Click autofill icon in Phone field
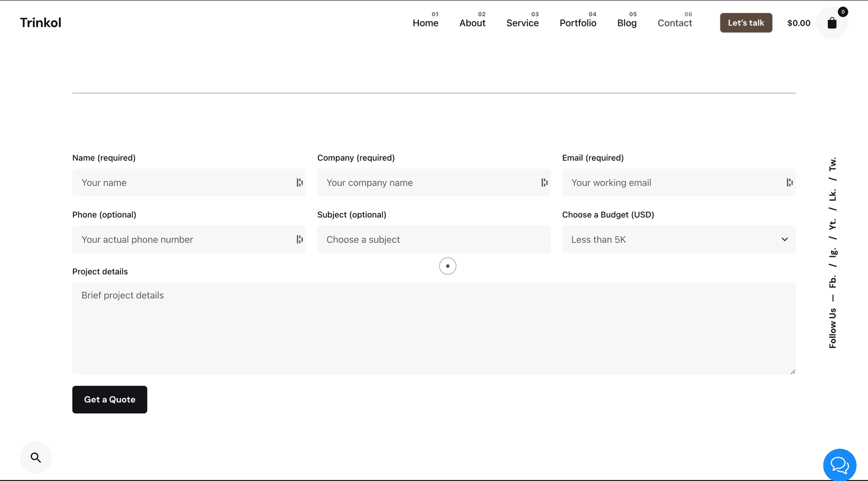 299,239
